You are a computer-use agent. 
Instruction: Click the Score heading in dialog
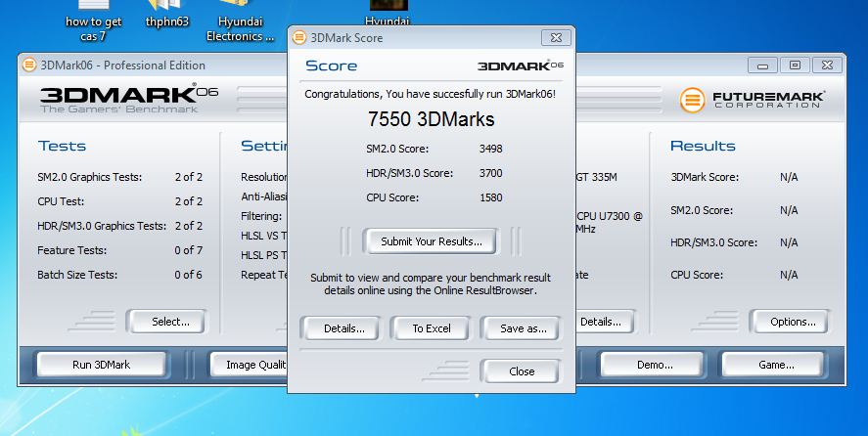point(331,65)
